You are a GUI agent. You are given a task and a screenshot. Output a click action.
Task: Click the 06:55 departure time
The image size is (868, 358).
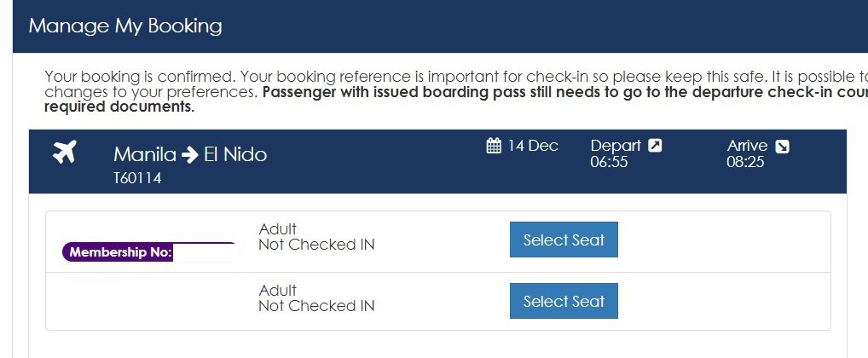(609, 162)
